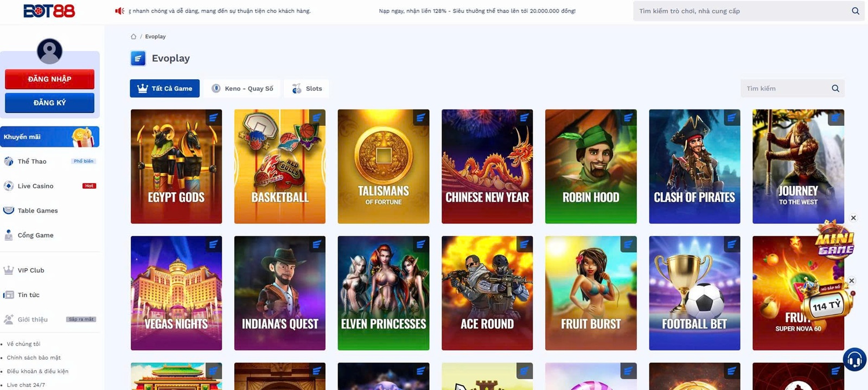Open the Egypt Gods game thumbnail

[176, 167]
